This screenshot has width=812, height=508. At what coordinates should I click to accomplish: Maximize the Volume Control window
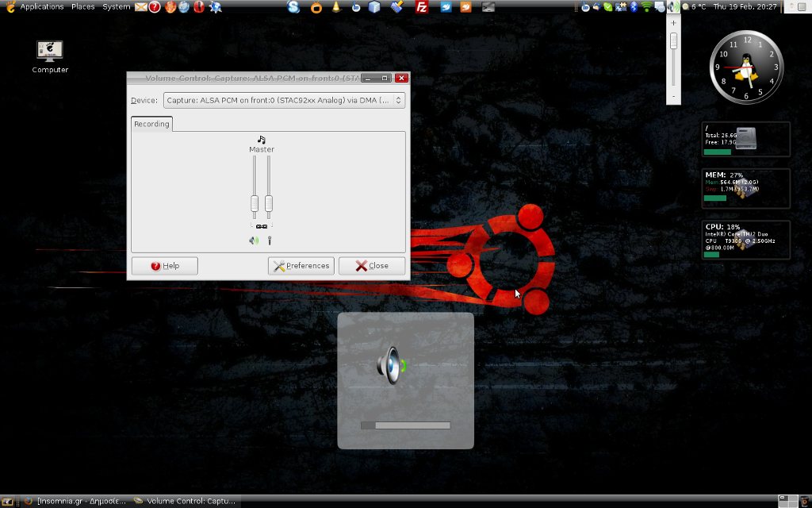coord(385,79)
